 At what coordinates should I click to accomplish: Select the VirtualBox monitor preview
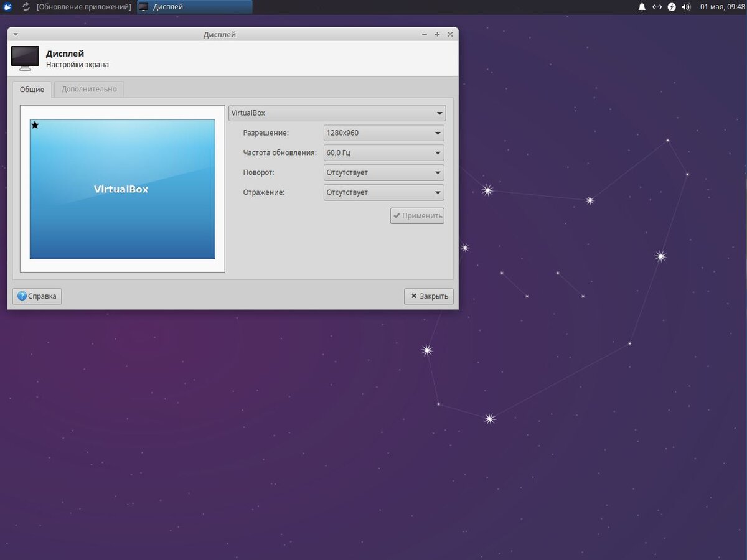click(123, 189)
